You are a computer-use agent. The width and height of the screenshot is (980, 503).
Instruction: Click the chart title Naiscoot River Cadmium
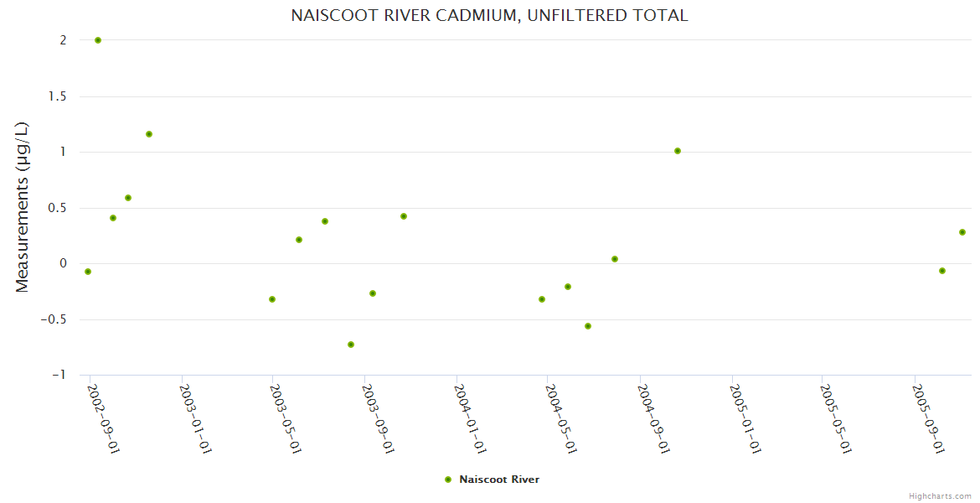pyautogui.click(x=489, y=15)
